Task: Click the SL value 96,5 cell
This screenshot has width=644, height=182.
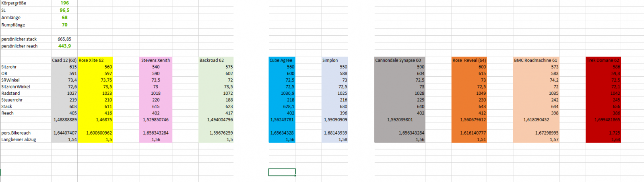Action: coord(64,10)
